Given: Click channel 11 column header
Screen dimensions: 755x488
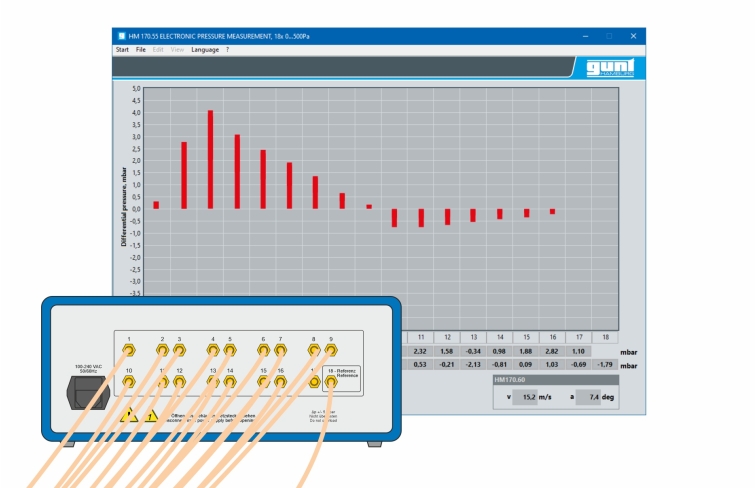Looking at the screenshot, I should [x=421, y=337].
